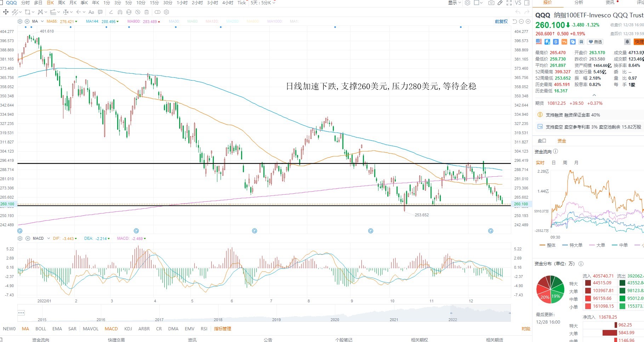Click the redo arrow above the chart
The width and height of the screenshot is (644, 342).
tap(527, 12)
